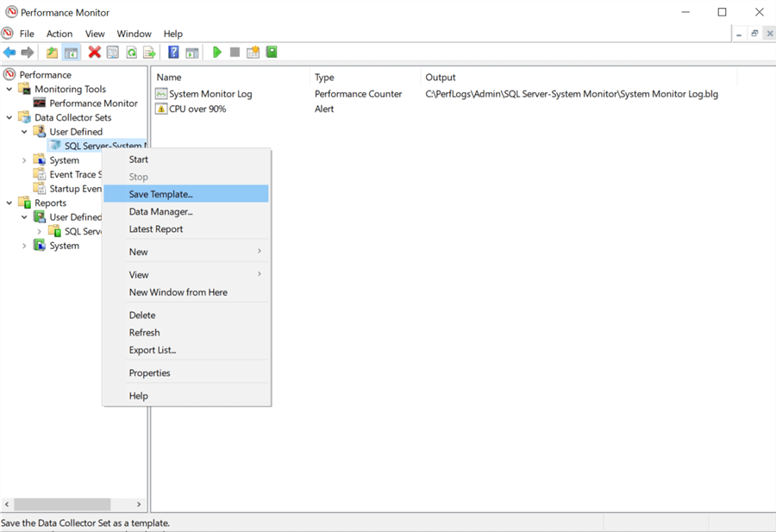Toggle Show/Hide Console Tree toolbar icon
Viewport: 776px width, 532px height.
point(72,52)
